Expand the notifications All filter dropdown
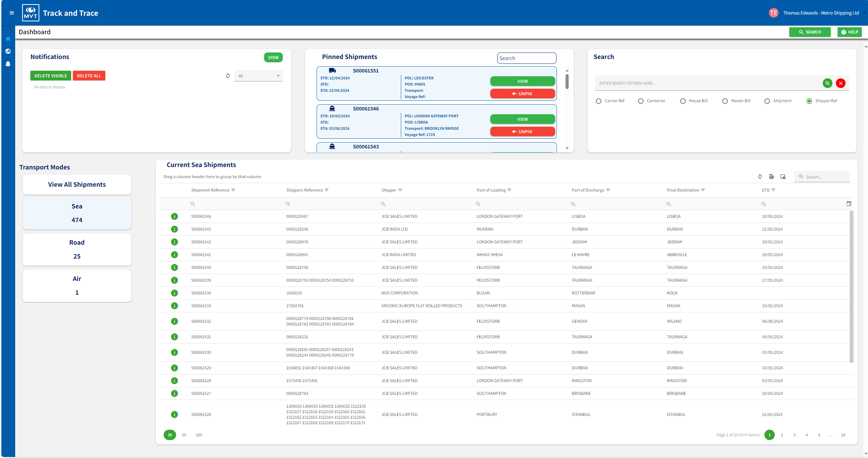 point(258,76)
